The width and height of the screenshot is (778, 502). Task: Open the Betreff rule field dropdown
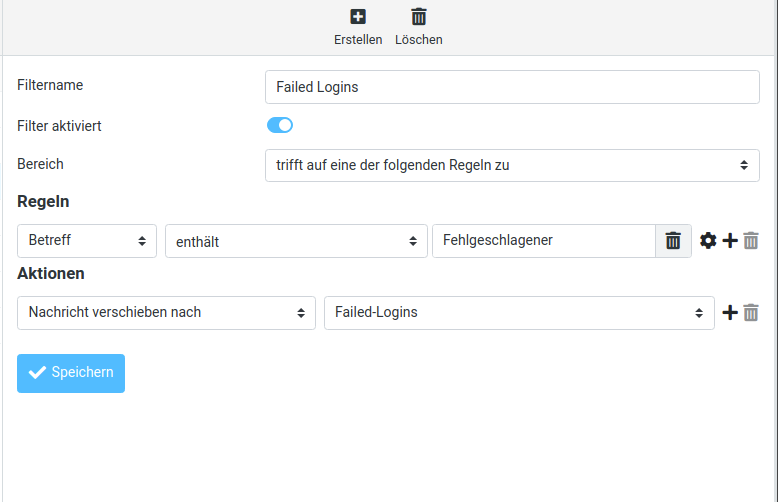87,241
